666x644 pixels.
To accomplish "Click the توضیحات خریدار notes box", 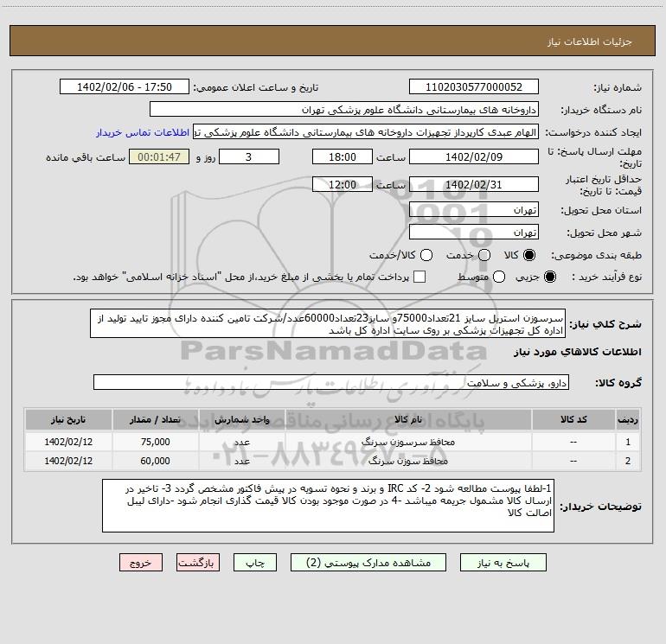I will click(329, 506).
